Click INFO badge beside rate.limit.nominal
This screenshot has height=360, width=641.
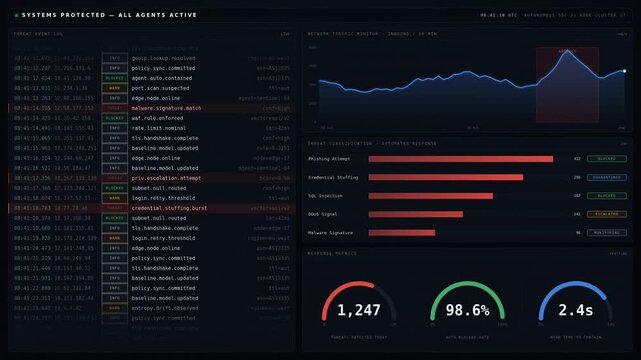114,128
